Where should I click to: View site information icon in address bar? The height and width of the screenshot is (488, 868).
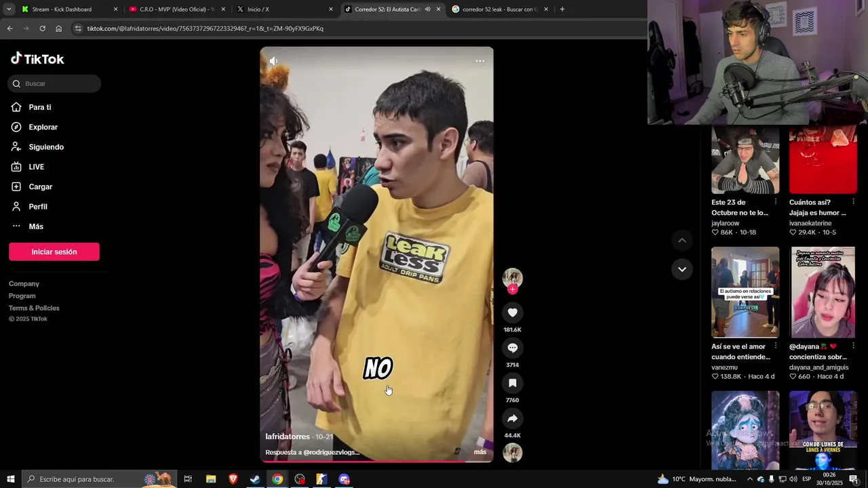(x=78, y=28)
